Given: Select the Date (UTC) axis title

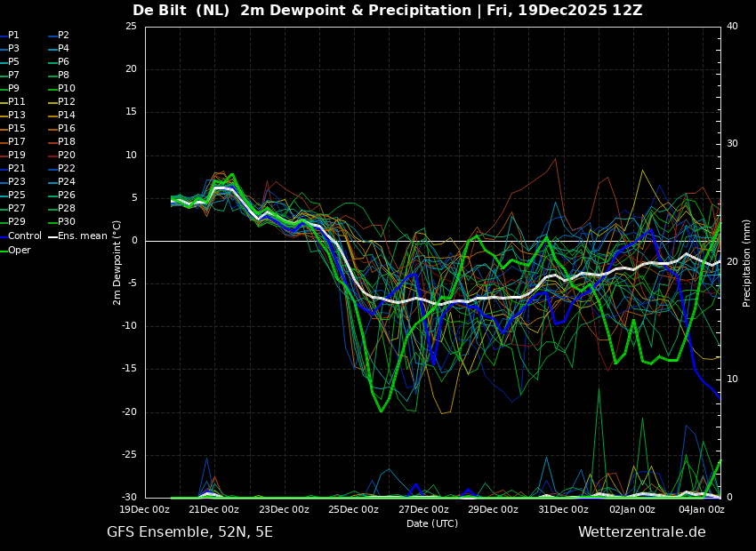Looking at the screenshot, I should coord(432,523).
